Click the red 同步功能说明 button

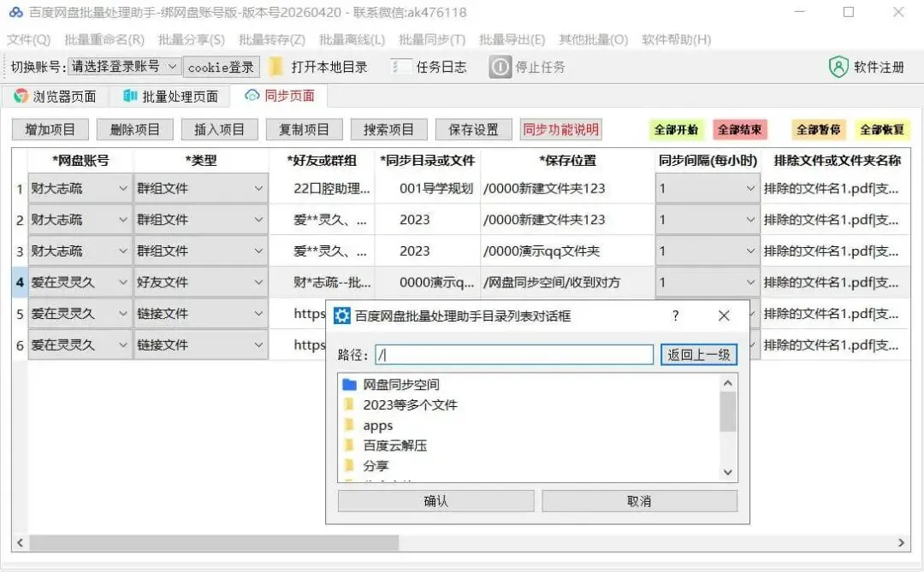(x=560, y=130)
